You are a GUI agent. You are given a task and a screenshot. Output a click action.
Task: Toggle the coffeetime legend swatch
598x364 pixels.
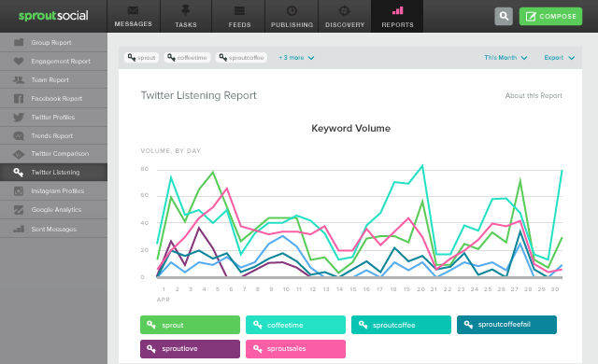(295, 325)
